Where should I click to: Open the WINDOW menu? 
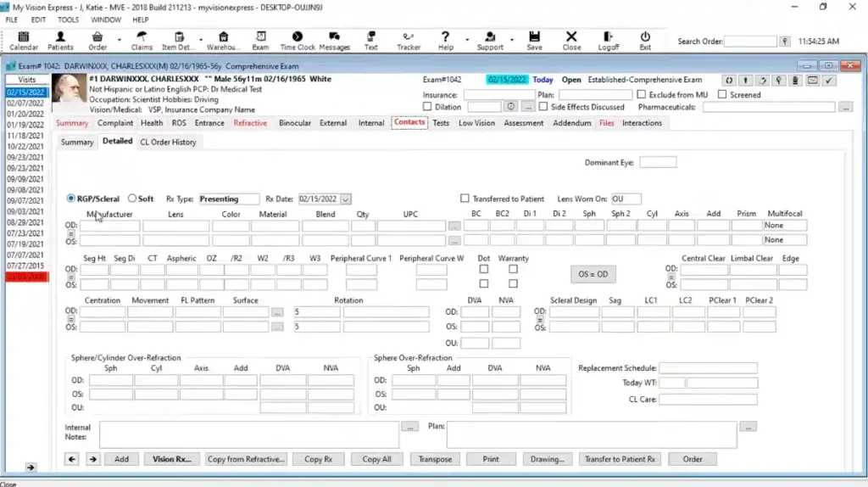point(106,20)
